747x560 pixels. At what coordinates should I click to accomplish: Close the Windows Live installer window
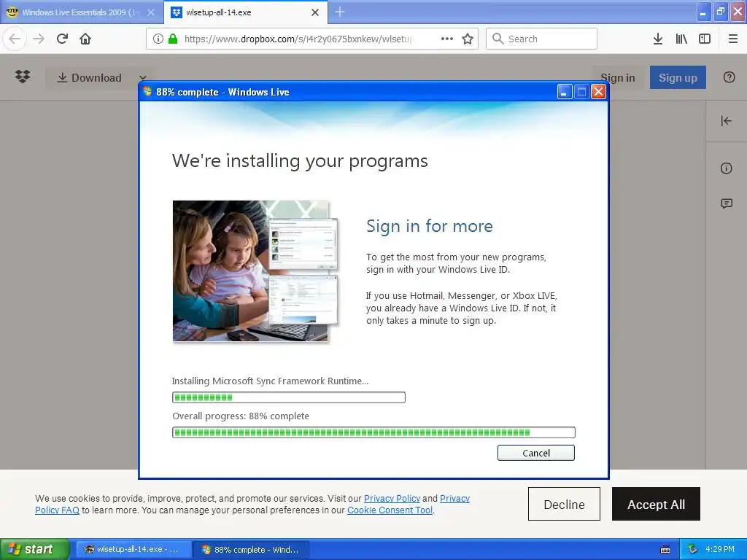click(598, 91)
